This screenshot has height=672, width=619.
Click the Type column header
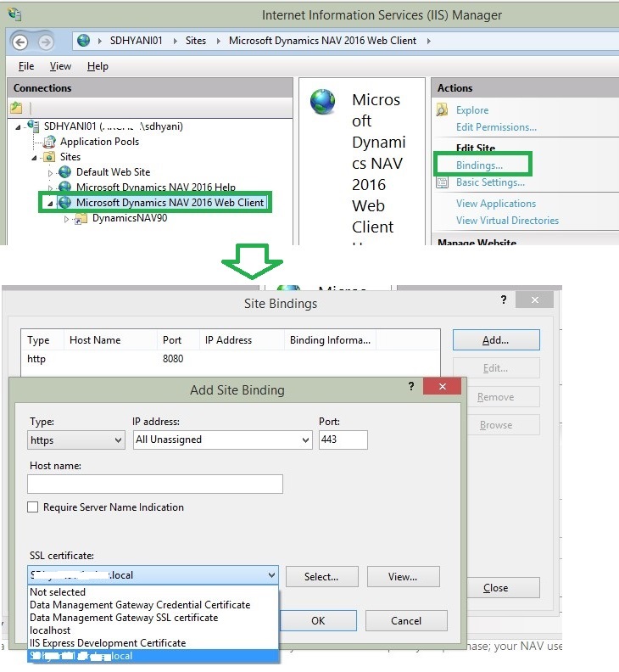[x=42, y=340]
